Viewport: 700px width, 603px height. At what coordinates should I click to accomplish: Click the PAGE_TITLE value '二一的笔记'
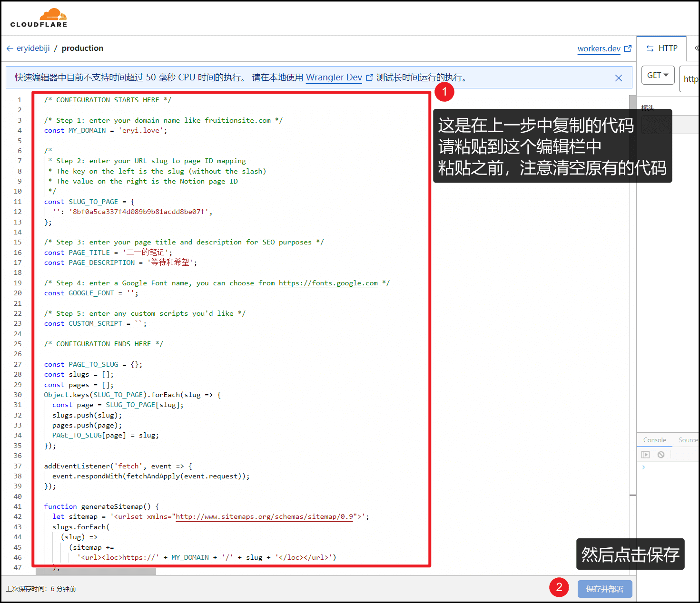tap(146, 253)
